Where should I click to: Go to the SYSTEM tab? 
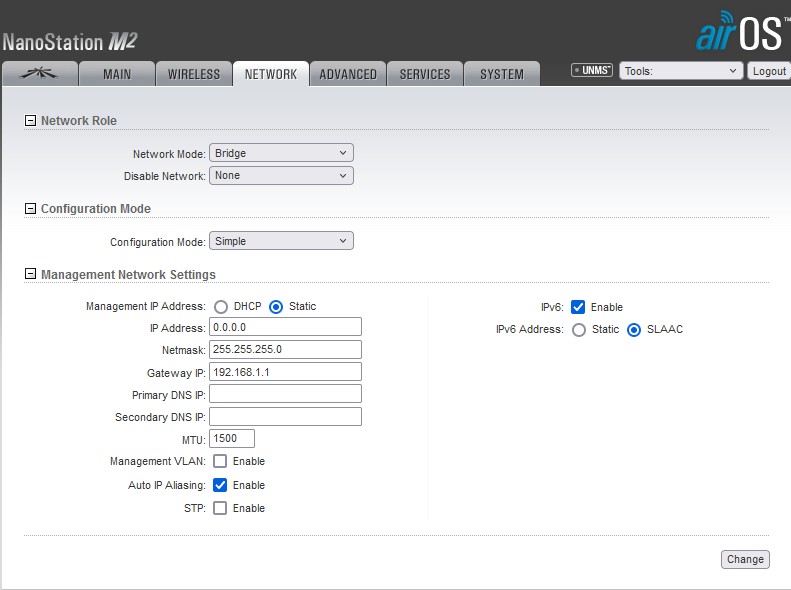click(502, 74)
